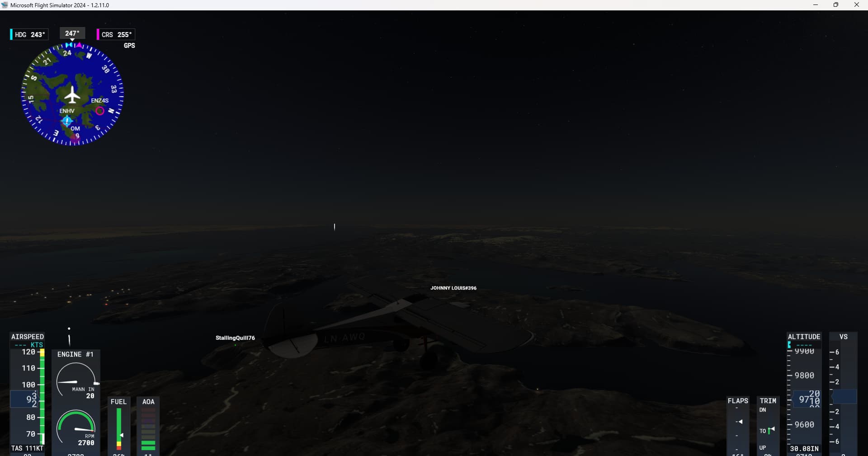Click the GPS navigation source label

(x=129, y=45)
